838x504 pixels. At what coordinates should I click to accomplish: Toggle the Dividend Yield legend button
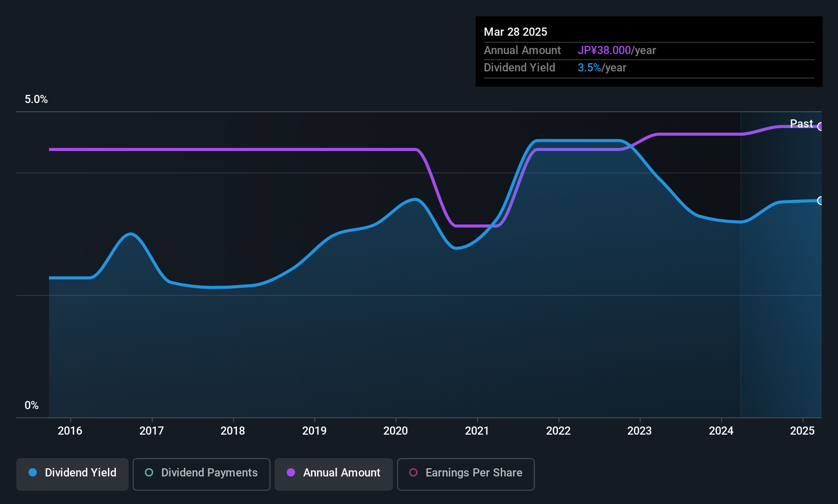(x=72, y=474)
